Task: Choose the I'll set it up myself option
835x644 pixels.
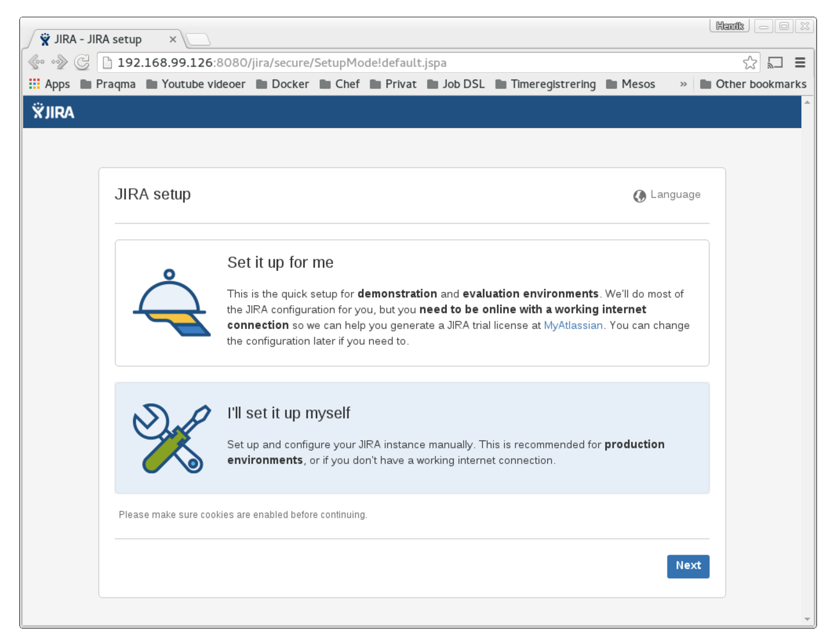Action: (x=412, y=438)
